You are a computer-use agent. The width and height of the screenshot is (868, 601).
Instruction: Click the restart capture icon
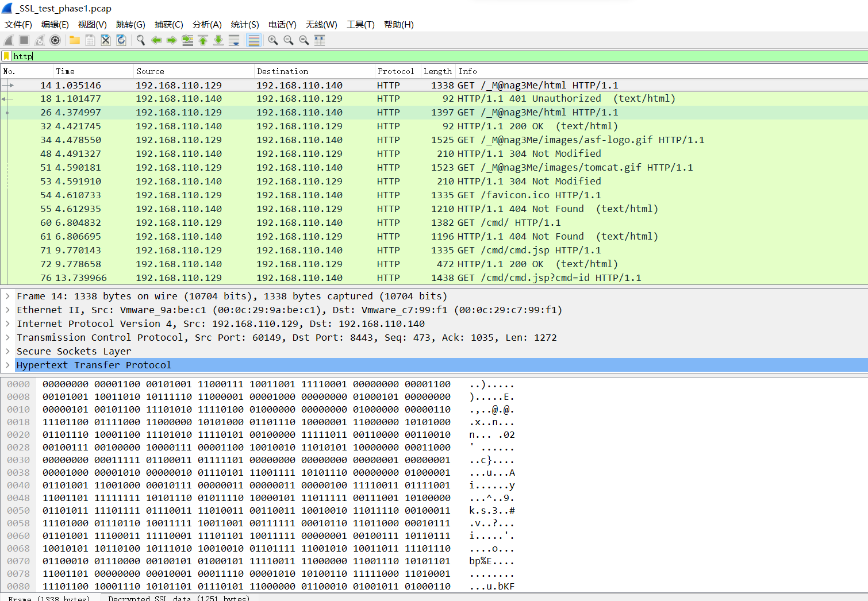40,40
